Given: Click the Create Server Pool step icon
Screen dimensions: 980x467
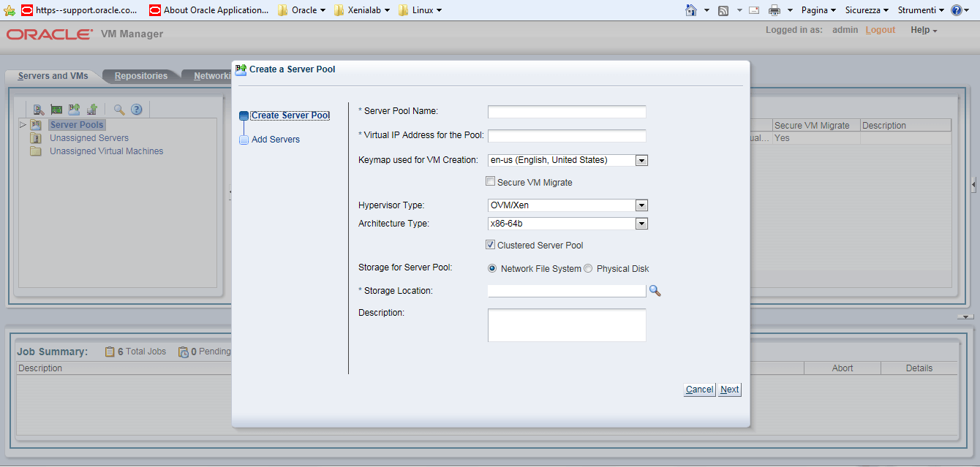Looking at the screenshot, I should 244,115.
